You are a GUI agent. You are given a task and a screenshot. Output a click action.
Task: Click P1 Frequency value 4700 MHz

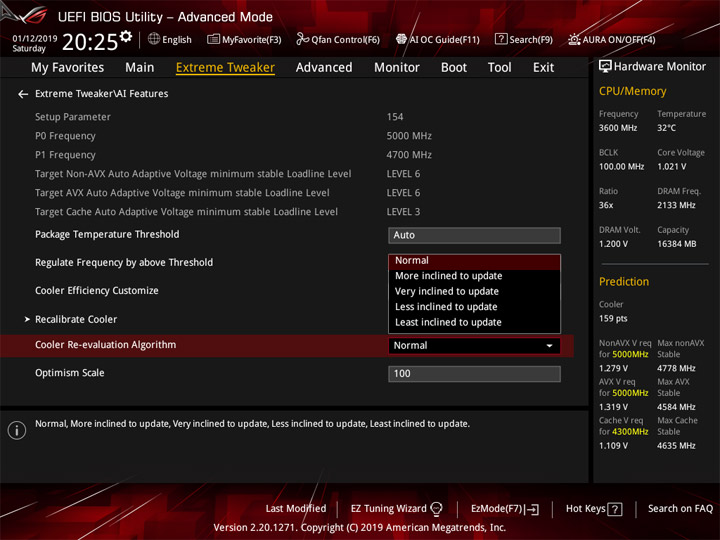click(409, 155)
